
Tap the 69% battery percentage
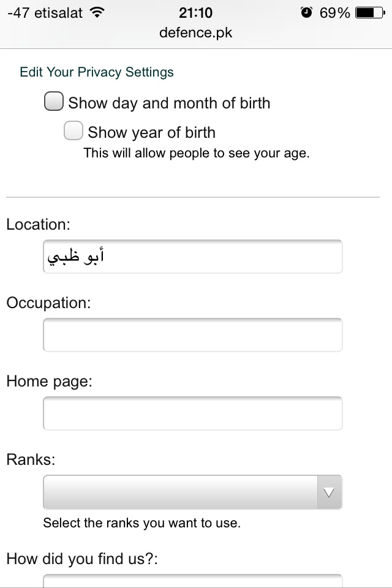(x=334, y=13)
